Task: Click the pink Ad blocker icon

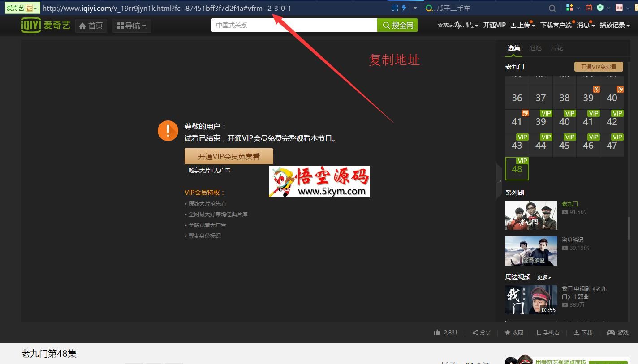Action: click(x=619, y=8)
